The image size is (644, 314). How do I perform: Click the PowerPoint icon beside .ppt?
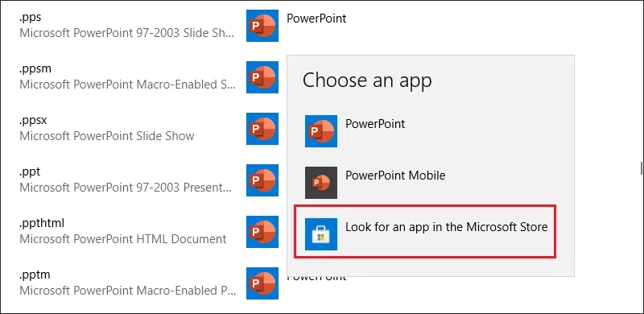coord(262,180)
